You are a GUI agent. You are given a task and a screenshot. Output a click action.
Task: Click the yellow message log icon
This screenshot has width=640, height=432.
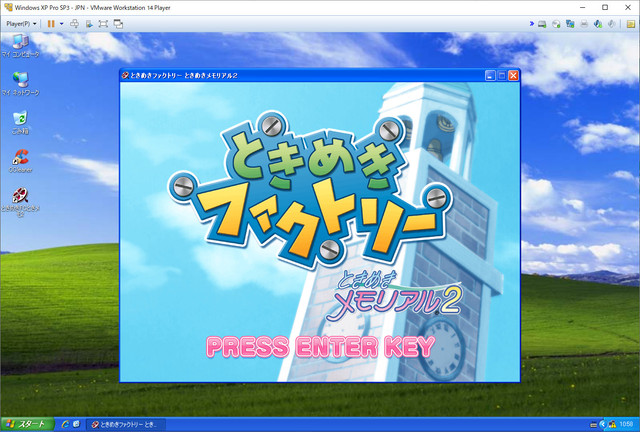630,24
